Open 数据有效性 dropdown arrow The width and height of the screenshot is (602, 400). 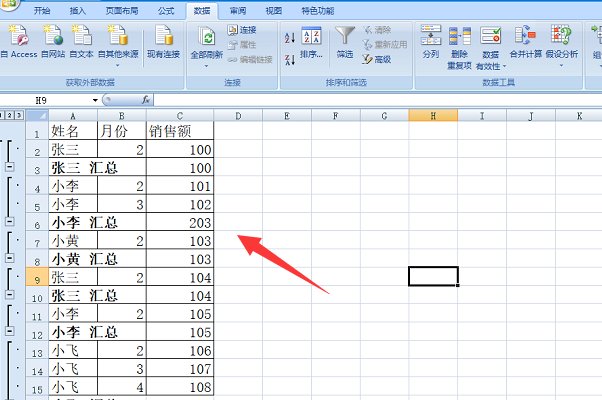pyautogui.click(x=504, y=67)
